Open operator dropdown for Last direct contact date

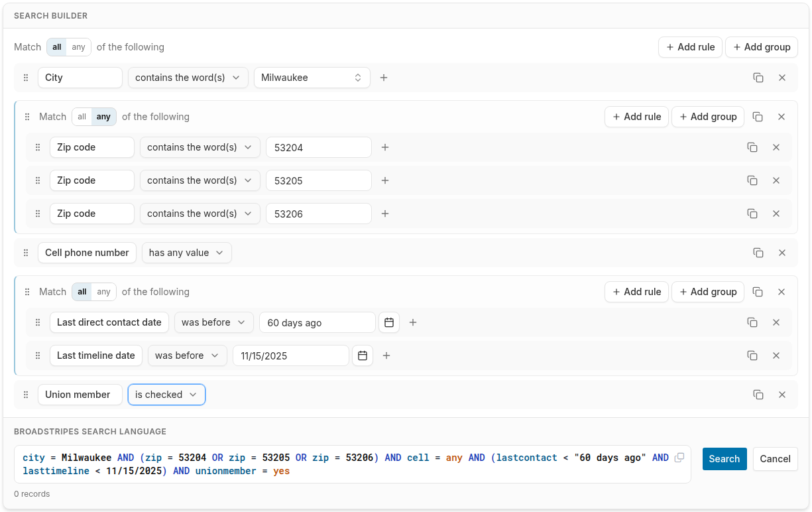click(214, 322)
